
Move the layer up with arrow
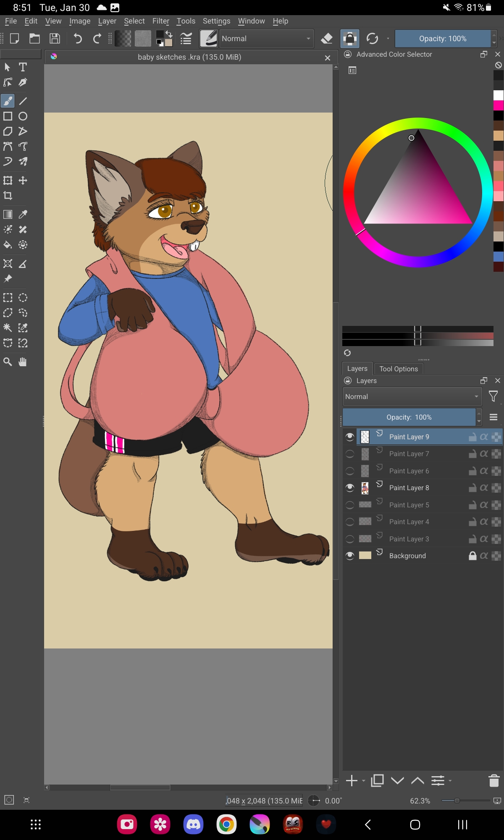click(417, 781)
